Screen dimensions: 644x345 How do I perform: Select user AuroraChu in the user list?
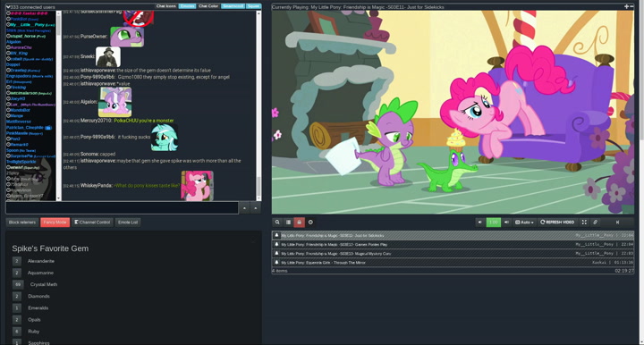[19, 47]
